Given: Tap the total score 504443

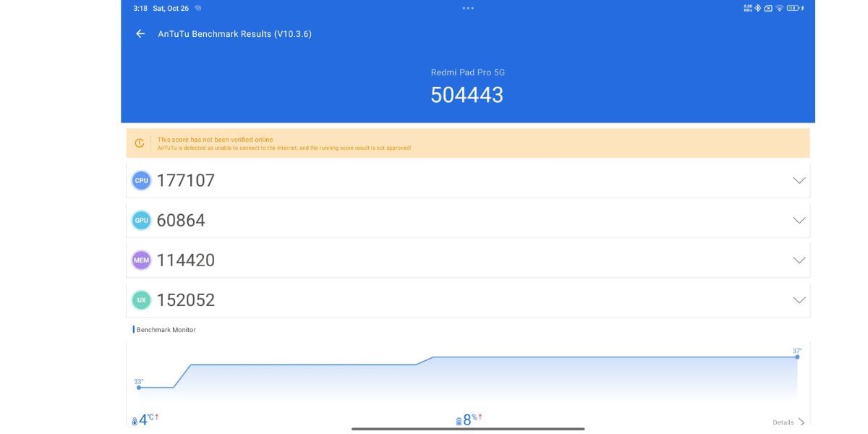Looking at the screenshot, I should (467, 95).
